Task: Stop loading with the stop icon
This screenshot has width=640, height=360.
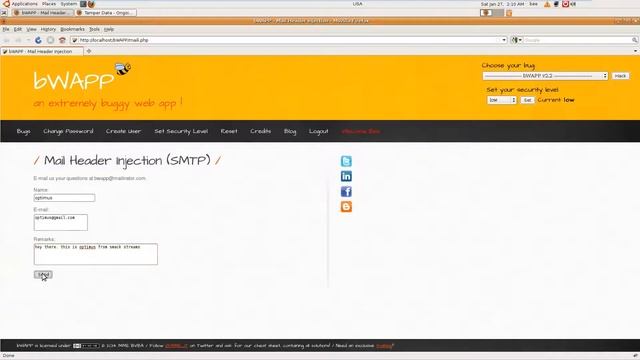Action: 50,40
